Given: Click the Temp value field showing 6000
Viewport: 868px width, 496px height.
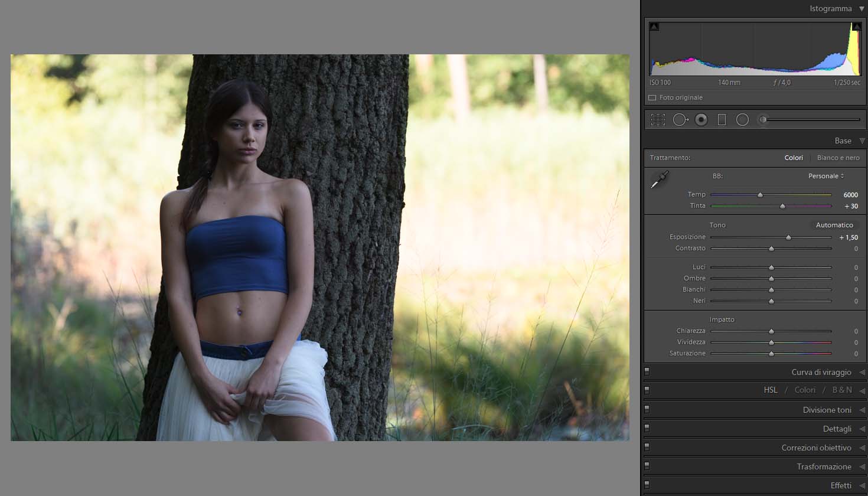Looking at the screenshot, I should (850, 195).
